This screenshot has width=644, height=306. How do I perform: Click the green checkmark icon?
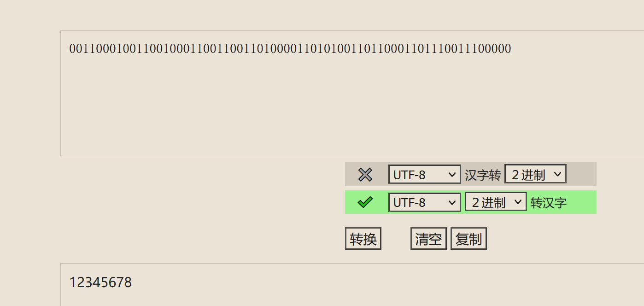point(365,202)
